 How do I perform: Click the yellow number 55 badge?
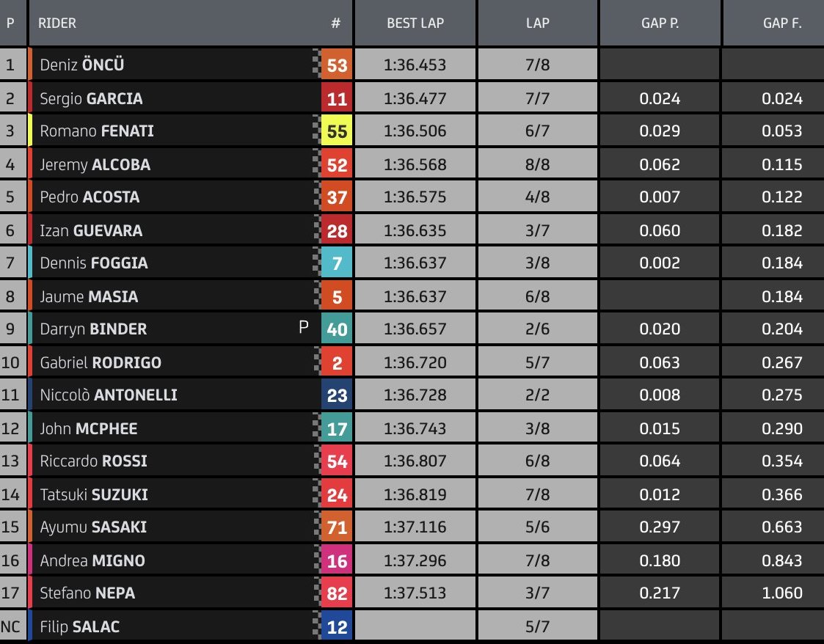pyautogui.click(x=336, y=131)
